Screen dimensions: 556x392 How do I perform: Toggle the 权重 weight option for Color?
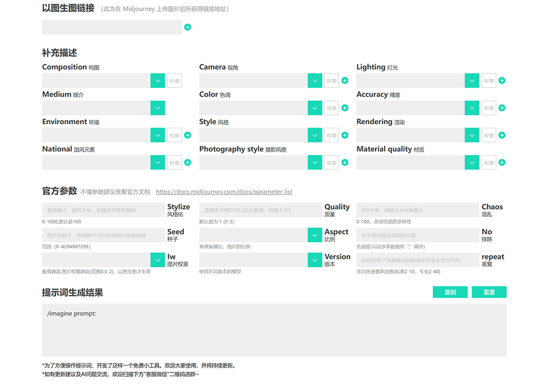pos(331,107)
